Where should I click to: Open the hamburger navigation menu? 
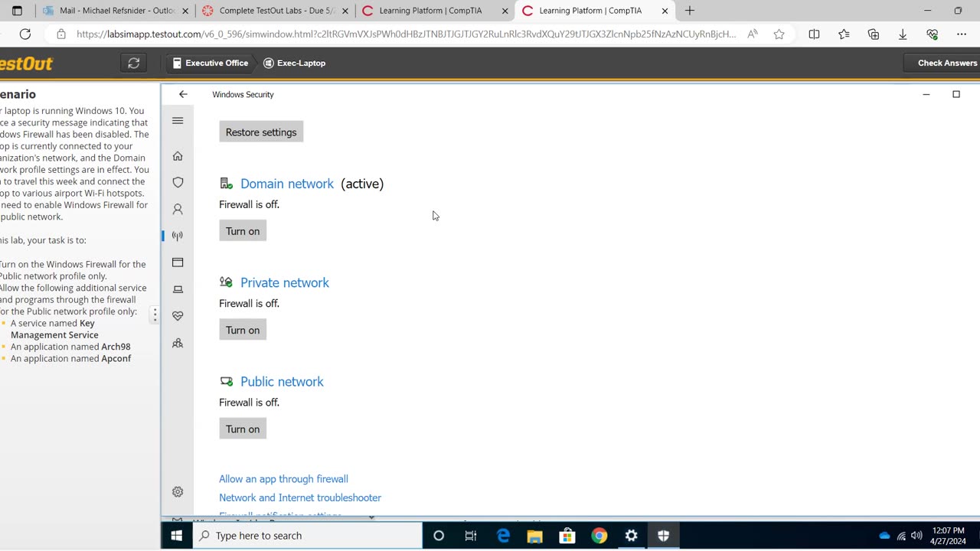click(178, 121)
